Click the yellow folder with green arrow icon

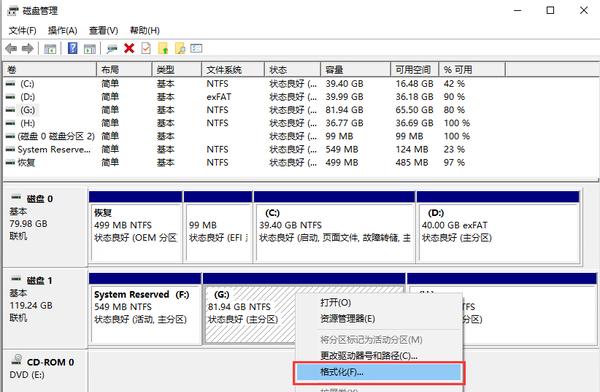(163, 48)
